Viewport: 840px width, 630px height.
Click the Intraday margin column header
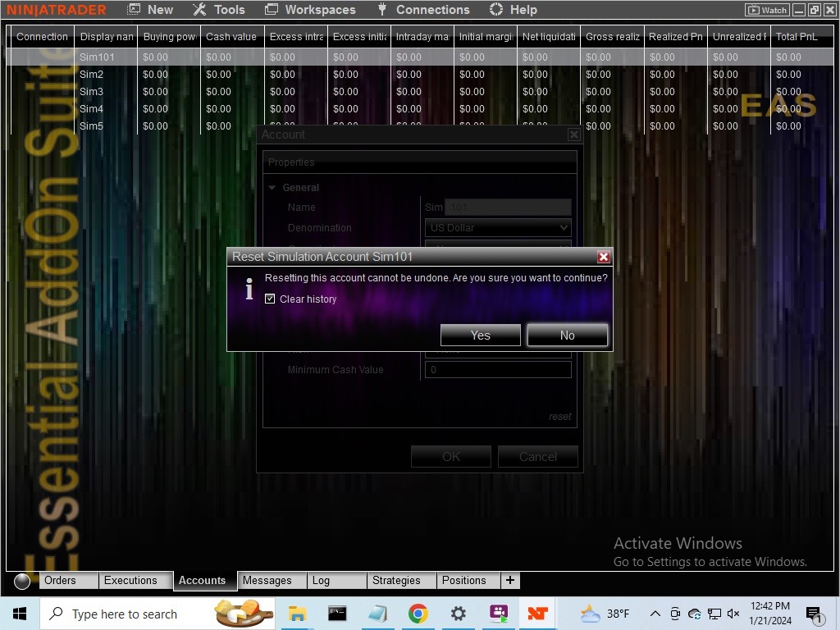point(422,36)
